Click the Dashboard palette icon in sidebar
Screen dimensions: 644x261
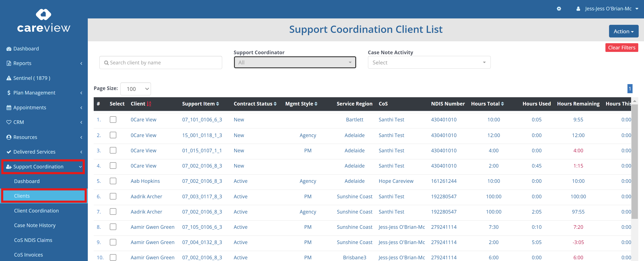coord(9,49)
